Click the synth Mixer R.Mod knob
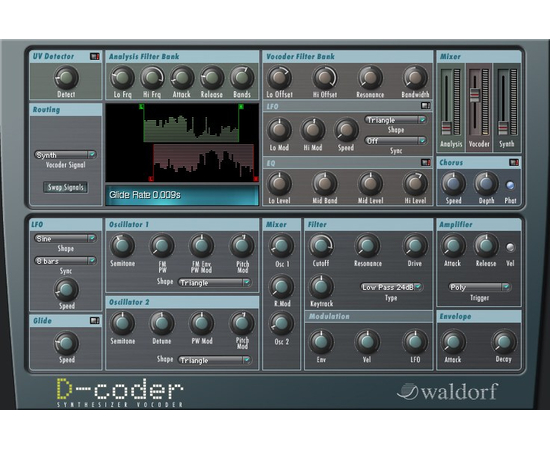This screenshot has height=450, width=550. click(x=281, y=286)
